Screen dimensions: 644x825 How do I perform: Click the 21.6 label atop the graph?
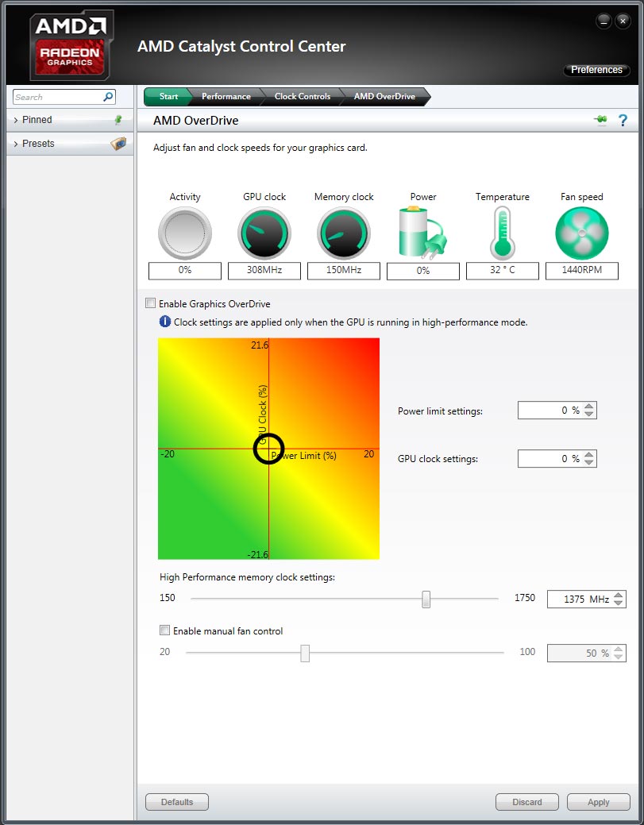click(260, 345)
